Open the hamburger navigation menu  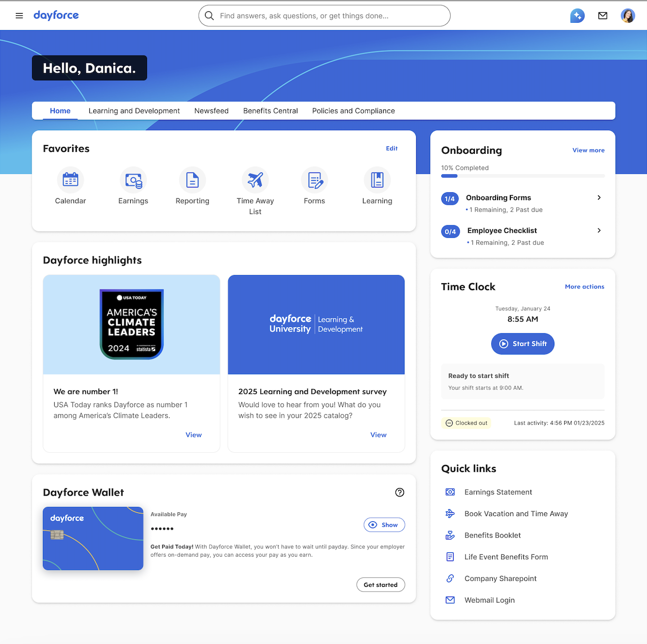(19, 15)
